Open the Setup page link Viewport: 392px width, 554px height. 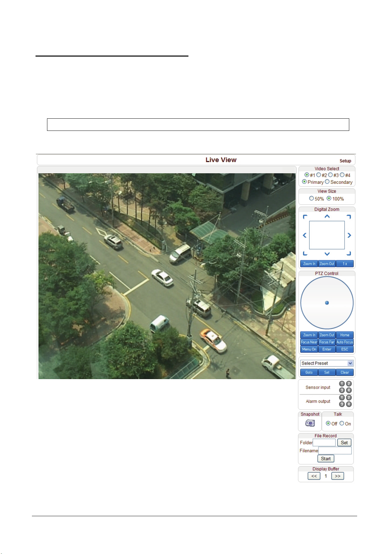click(x=345, y=161)
